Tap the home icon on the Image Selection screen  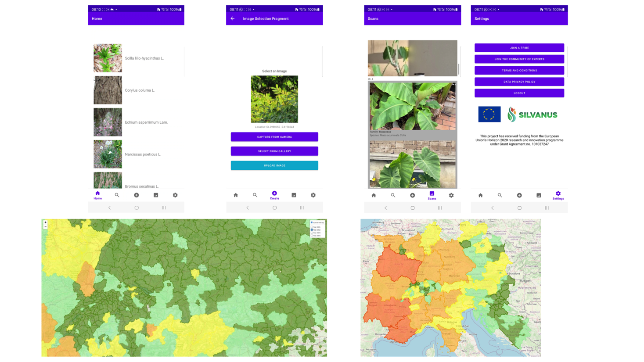coord(236,195)
